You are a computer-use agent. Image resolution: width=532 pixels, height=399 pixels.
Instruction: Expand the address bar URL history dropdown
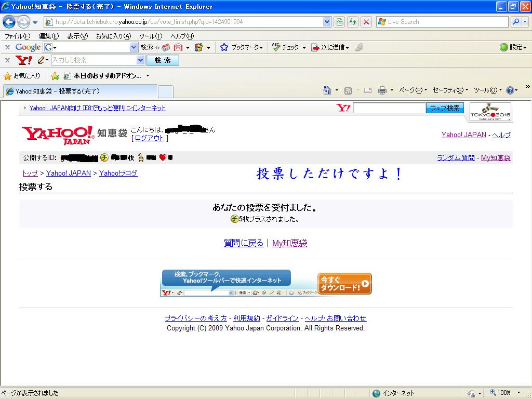[327, 22]
